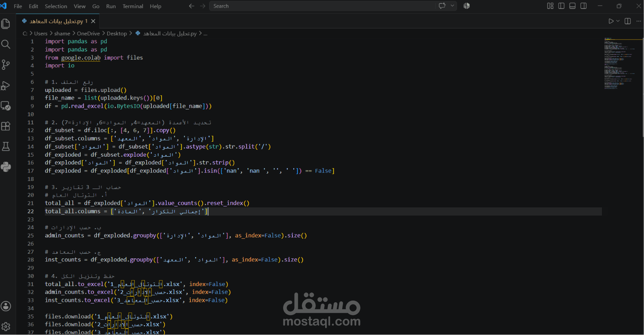Select the تحليل بيانات المعاهد.py editor tab

tap(58, 21)
